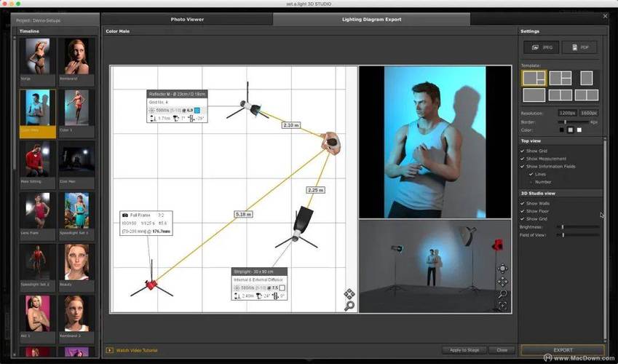Select the red camera icon in the diagram
The width and height of the screenshot is (618, 364).
tap(151, 285)
